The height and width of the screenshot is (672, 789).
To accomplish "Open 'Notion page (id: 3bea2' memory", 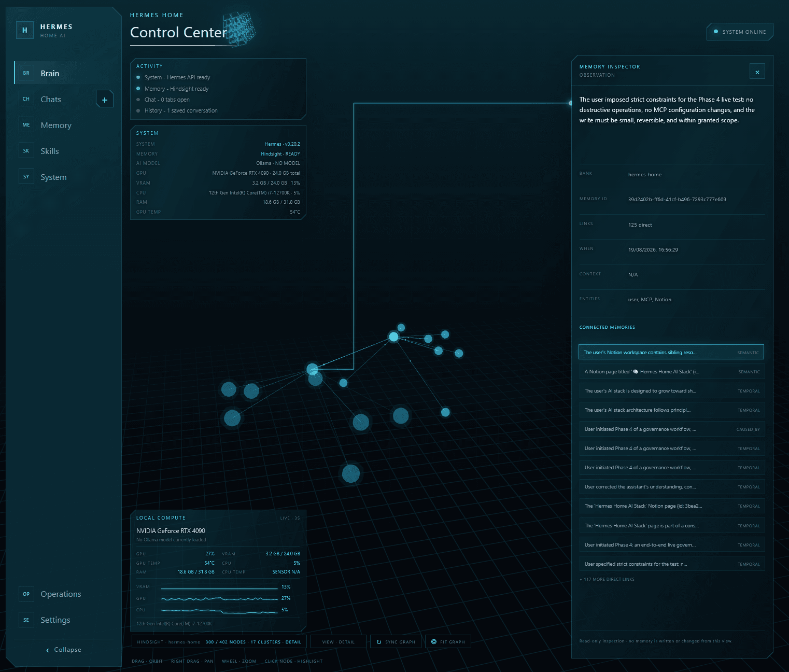I will tap(672, 506).
